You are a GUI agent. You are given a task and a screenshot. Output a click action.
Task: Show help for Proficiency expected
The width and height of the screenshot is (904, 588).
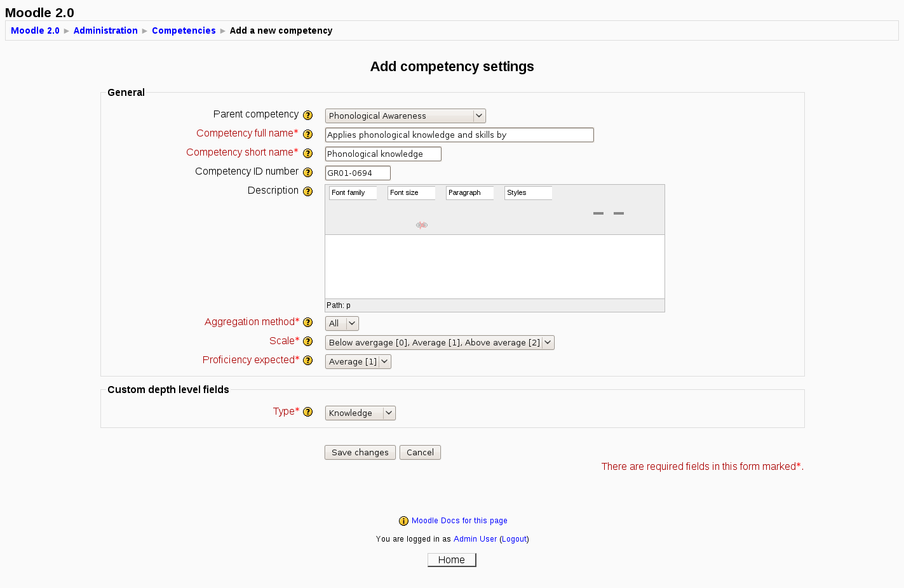308,361
